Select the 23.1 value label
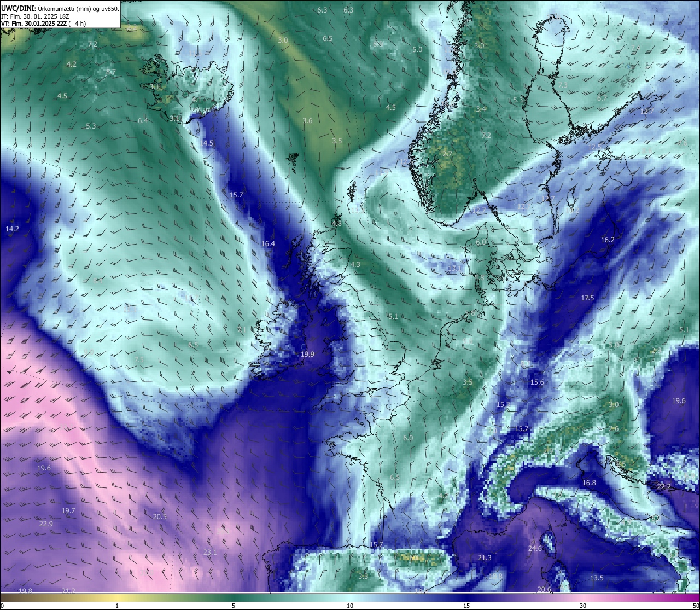The image size is (700, 610). coord(210,552)
